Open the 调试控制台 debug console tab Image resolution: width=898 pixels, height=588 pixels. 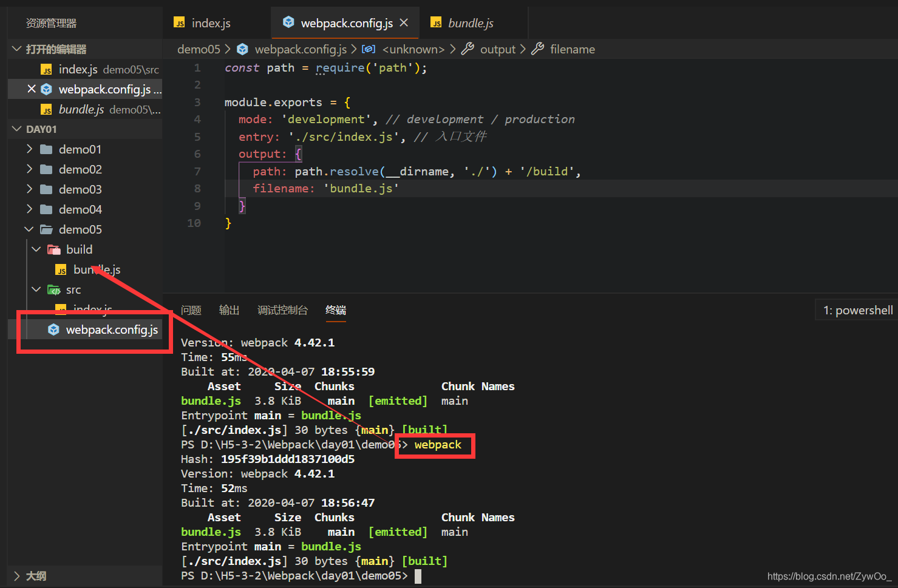click(282, 310)
